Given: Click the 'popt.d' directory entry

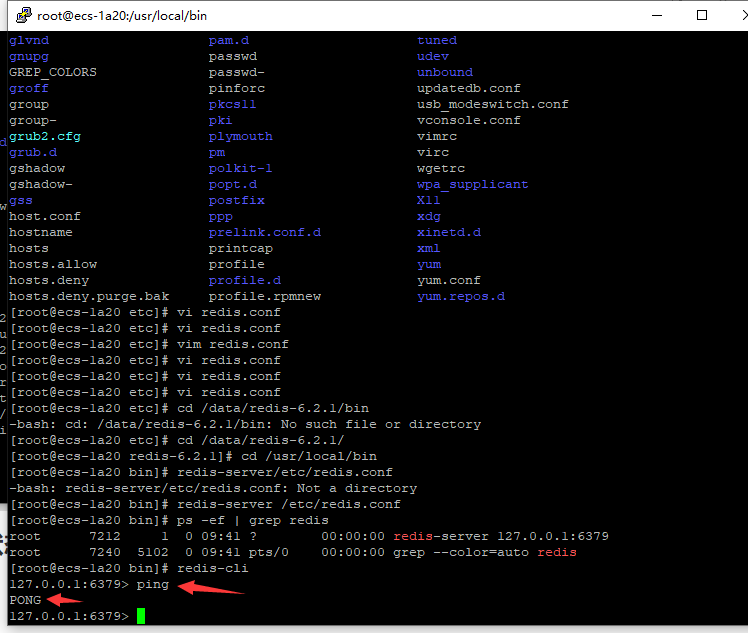Looking at the screenshot, I should click(232, 185).
